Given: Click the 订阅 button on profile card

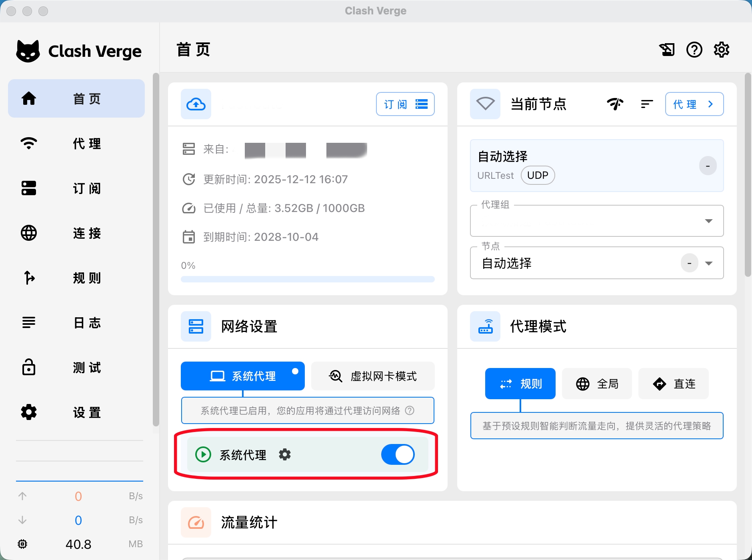Looking at the screenshot, I should (405, 104).
